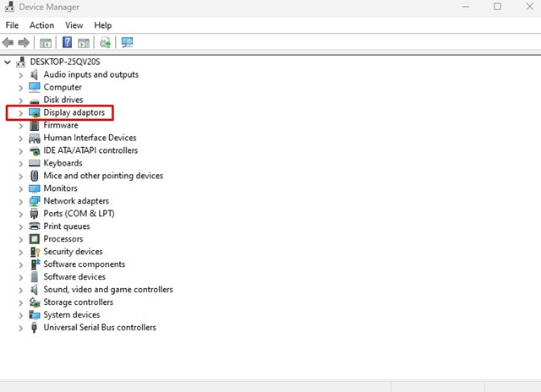Select the Sound, video and game controllers icon
This screenshot has height=392, width=541.
click(x=35, y=290)
